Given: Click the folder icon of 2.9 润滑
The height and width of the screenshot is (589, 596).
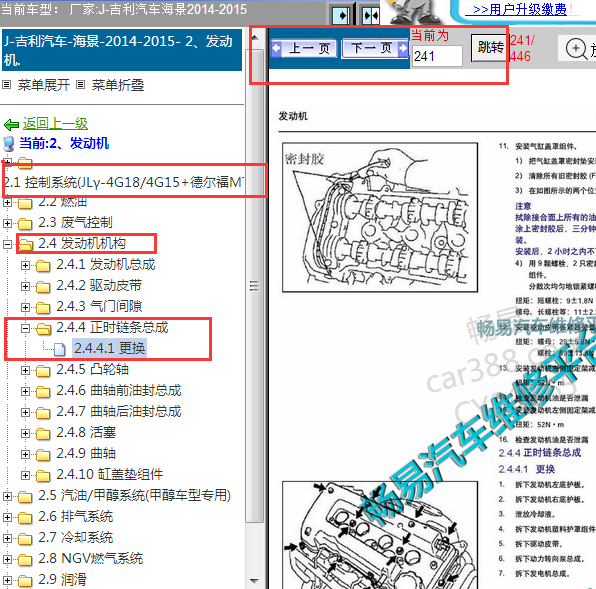Looking at the screenshot, I should click(25, 581).
